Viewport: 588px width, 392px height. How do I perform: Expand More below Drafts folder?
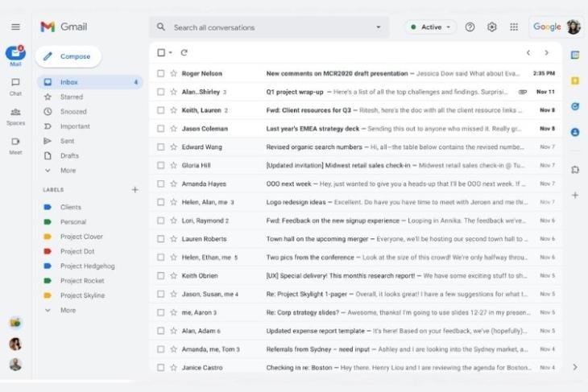(68, 171)
